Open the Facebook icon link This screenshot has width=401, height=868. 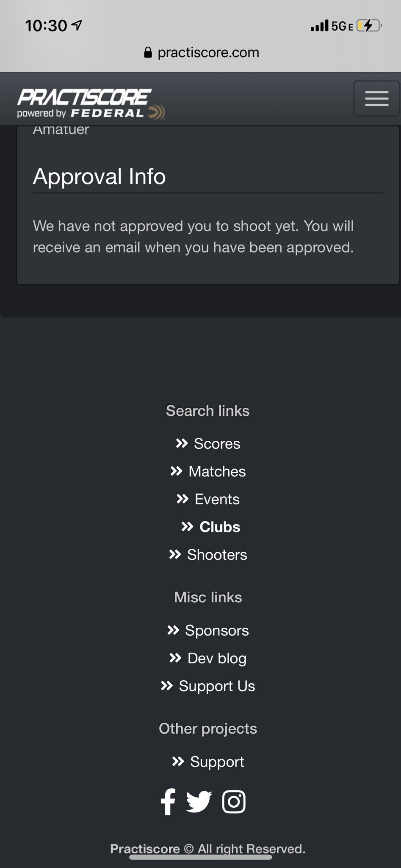(x=168, y=801)
